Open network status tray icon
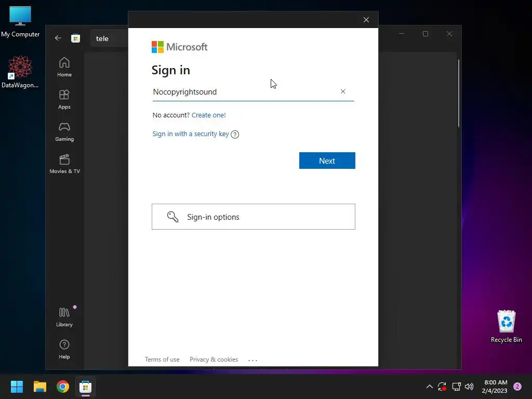The width and height of the screenshot is (532, 399). coord(456,387)
